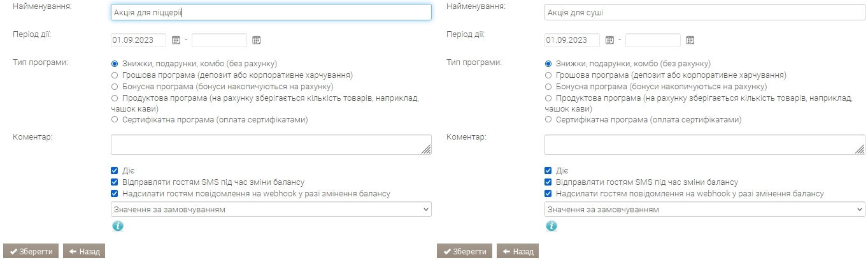Click info icon under sushi form dropdown
This screenshot has height=262, width=868.
pyautogui.click(x=551, y=226)
